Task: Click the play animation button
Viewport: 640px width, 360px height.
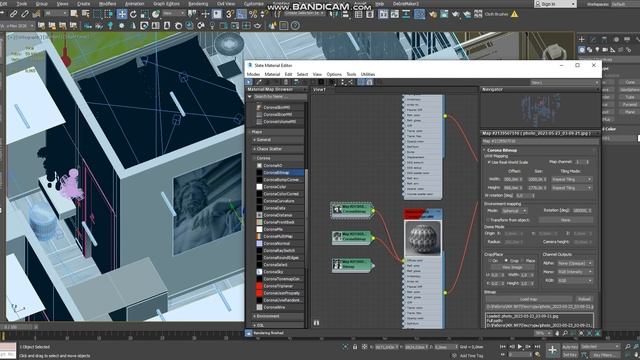Action: point(520,347)
